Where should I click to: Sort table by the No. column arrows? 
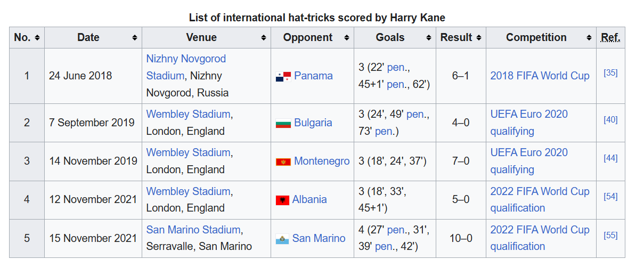[x=37, y=38]
